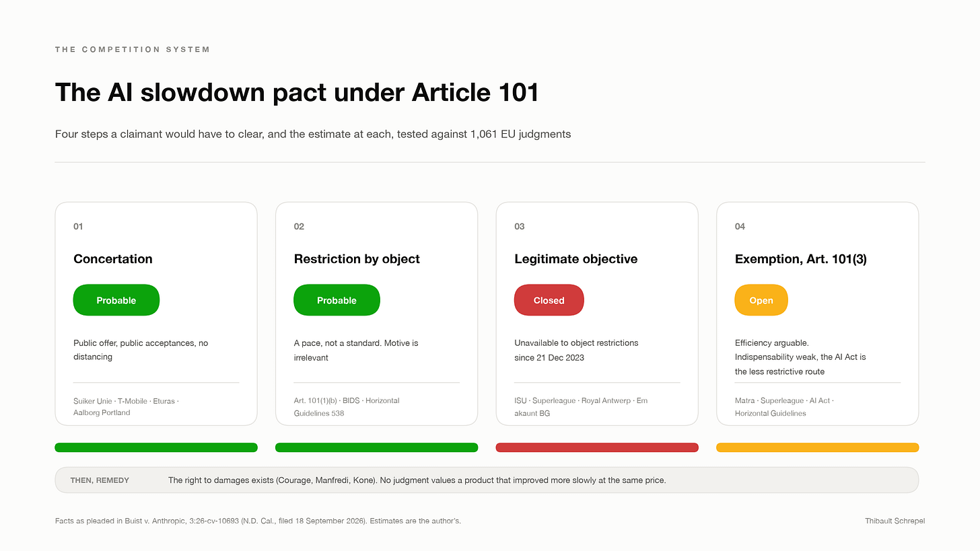Click the step number 03 label

520,227
